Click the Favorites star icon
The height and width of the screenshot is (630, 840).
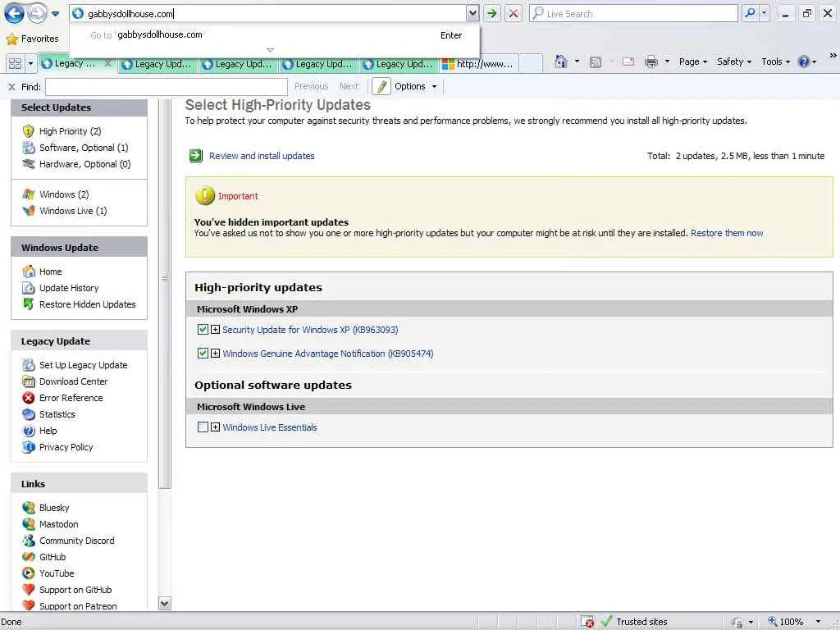[11, 39]
